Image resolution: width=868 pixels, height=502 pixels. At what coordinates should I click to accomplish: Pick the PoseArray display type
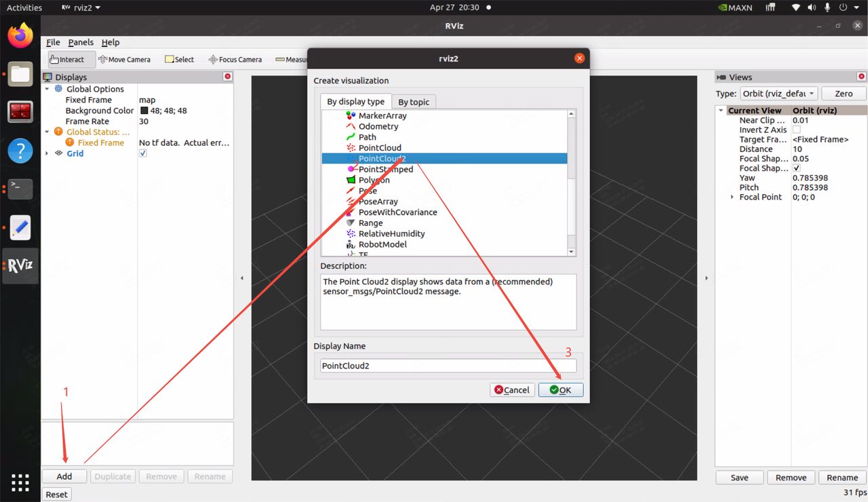click(378, 201)
